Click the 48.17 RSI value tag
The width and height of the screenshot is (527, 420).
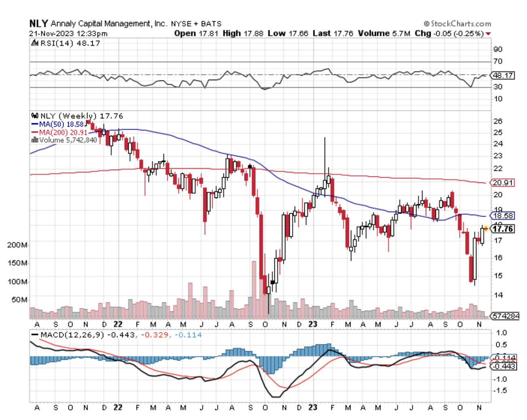coord(503,75)
